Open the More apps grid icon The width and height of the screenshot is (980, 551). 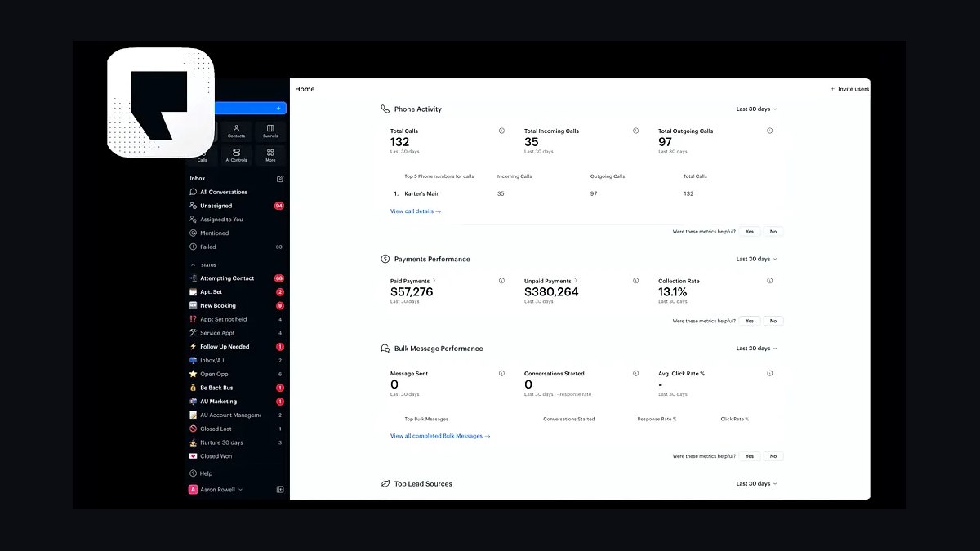click(270, 155)
